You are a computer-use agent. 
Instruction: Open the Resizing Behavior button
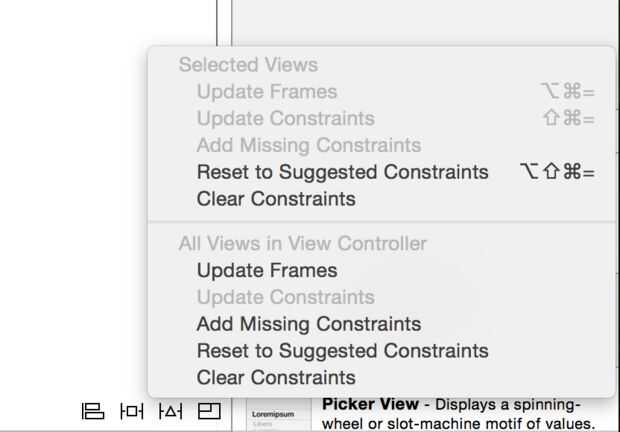click(209, 411)
